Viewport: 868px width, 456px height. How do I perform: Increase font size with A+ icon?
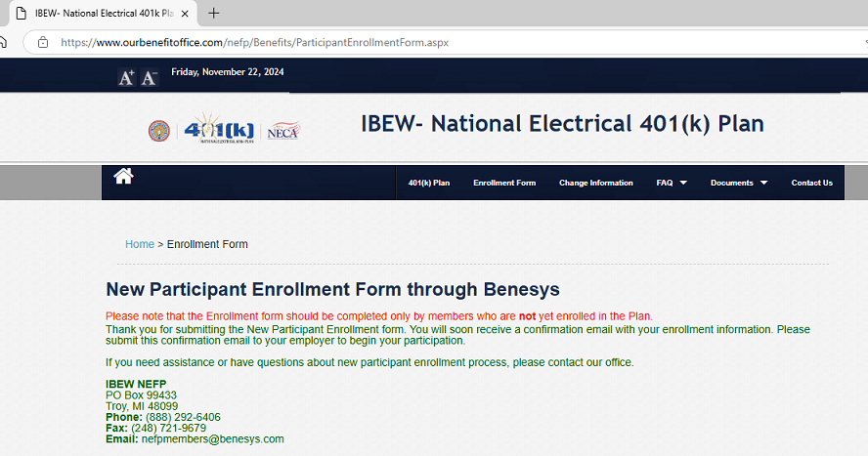point(126,78)
